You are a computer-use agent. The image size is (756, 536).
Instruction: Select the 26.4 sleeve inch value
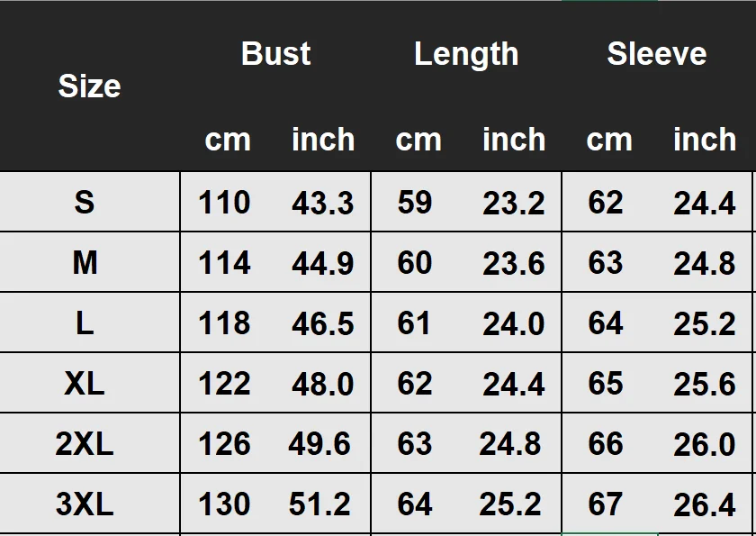pyautogui.click(x=705, y=504)
